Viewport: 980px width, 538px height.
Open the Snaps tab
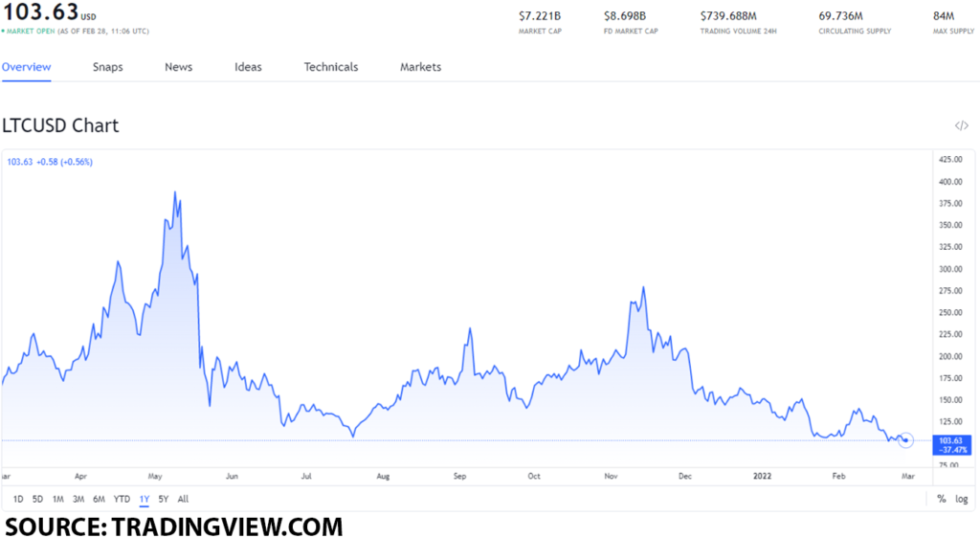point(107,67)
